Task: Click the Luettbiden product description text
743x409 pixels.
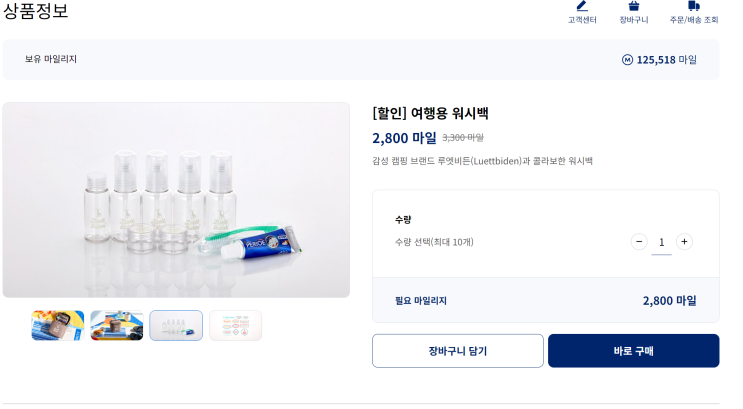Action: pyautogui.click(x=482, y=161)
